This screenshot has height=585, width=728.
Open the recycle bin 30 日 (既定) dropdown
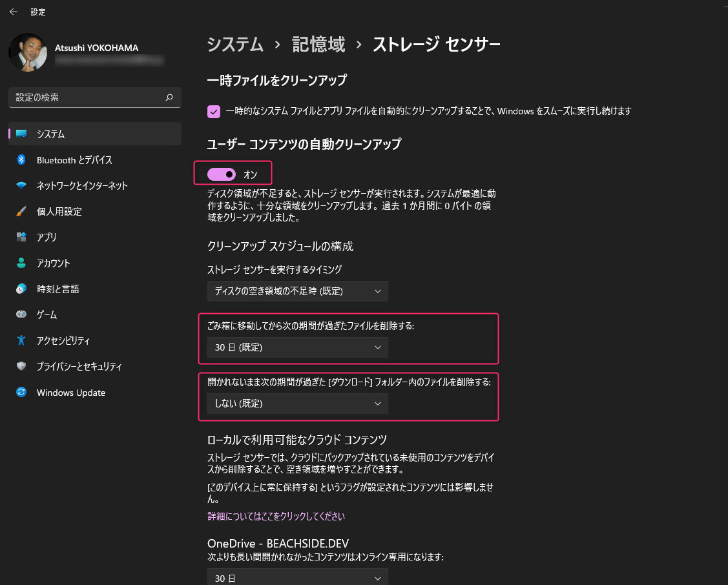[x=298, y=347]
